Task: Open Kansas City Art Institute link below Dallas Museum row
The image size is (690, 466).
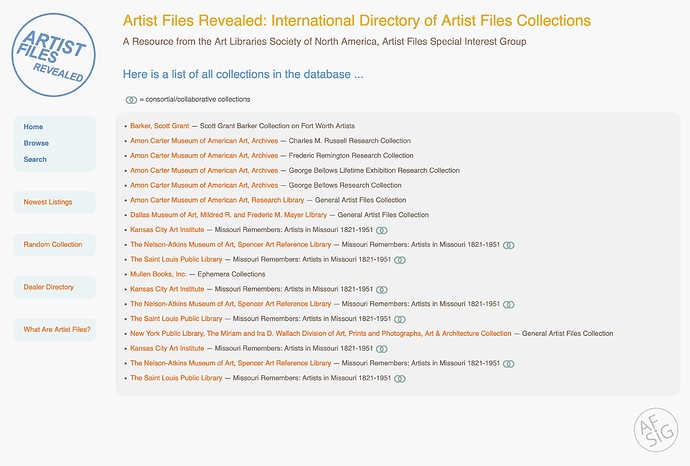Action: pos(167,230)
